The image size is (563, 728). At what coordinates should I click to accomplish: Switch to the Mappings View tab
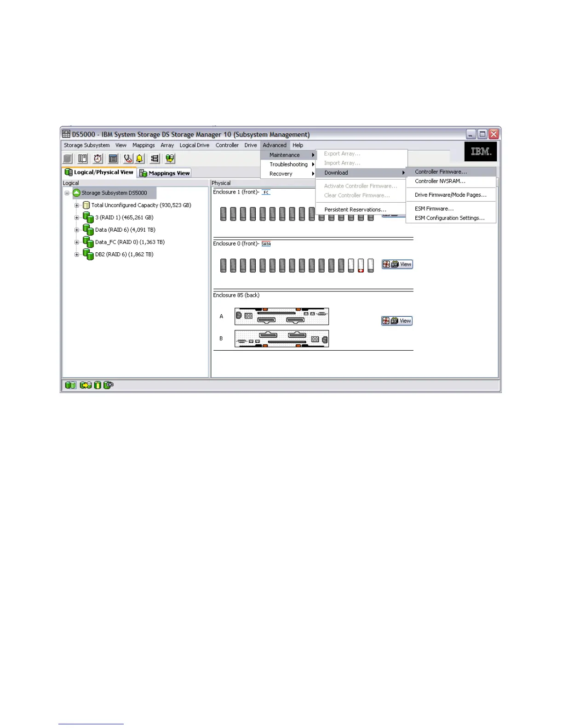pos(165,173)
